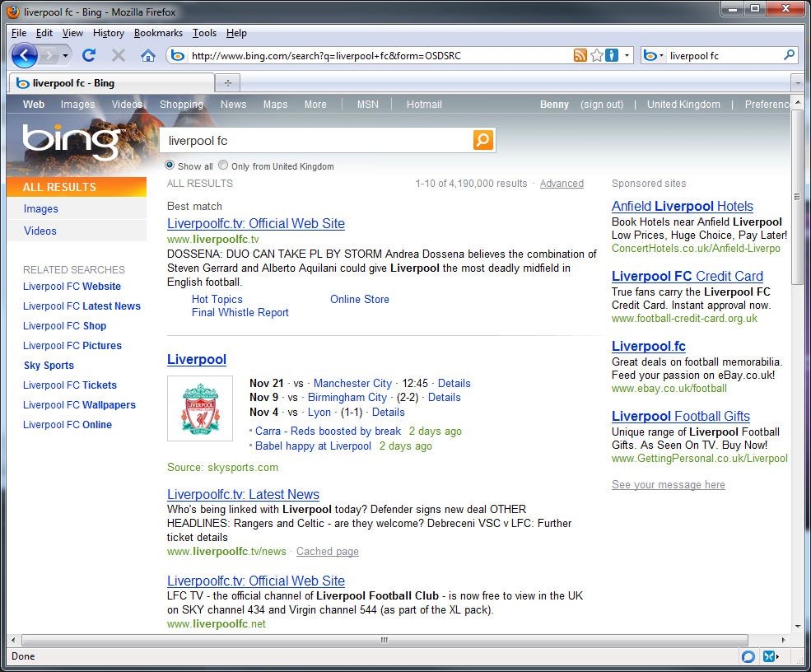The image size is (811, 672).
Task: Click the blue butterfly add-on icon in status bar
Action: [x=771, y=656]
